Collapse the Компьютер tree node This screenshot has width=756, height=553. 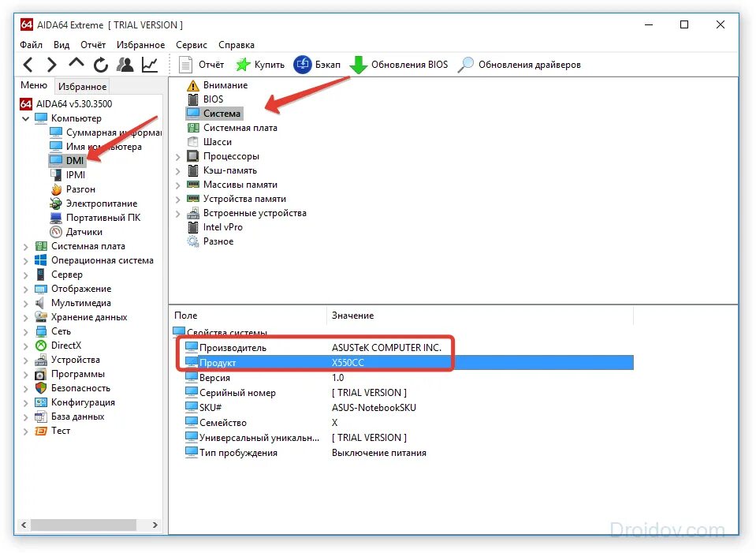click(25, 118)
